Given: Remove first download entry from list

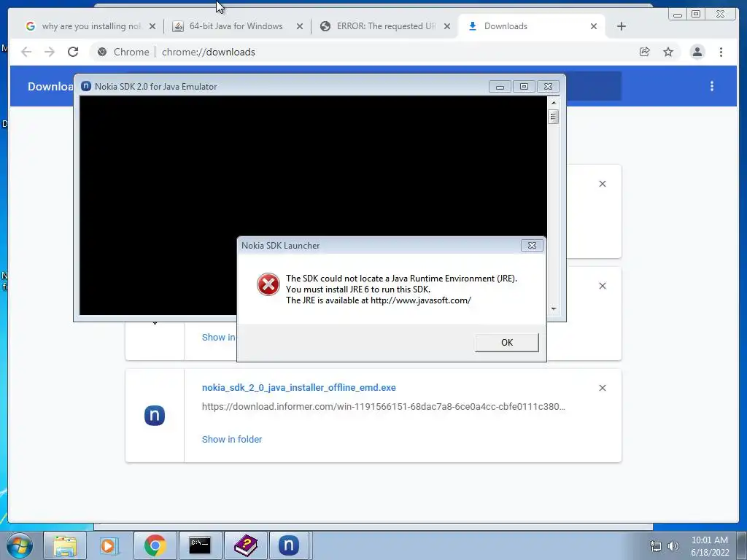Looking at the screenshot, I should tap(602, 184).
